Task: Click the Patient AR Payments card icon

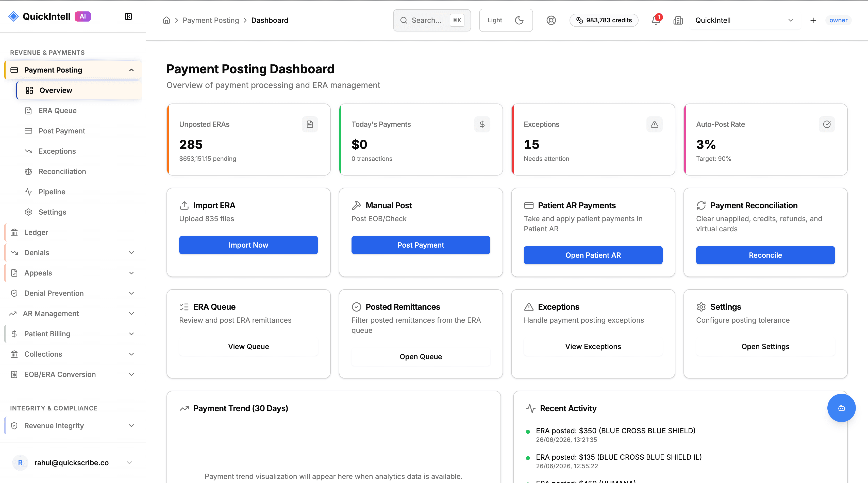Action: coord(529,205)
